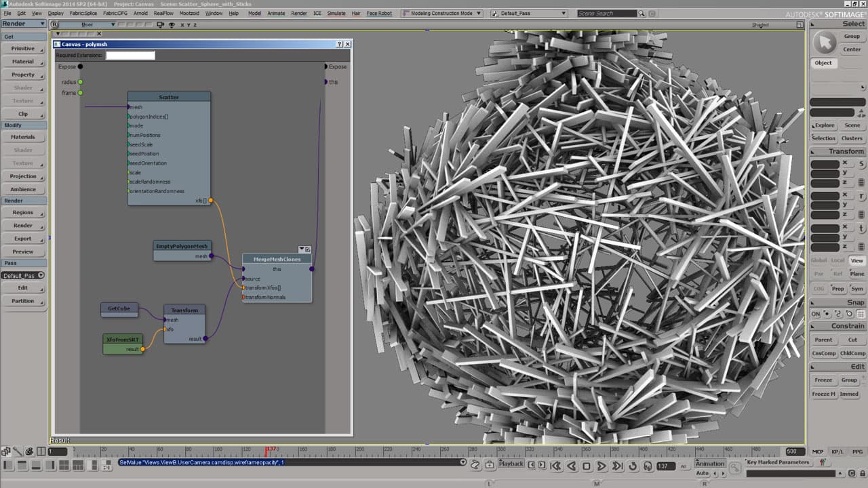868x488 pixels.
Task: Click the stop playback icon
Action: pos(587,466)
